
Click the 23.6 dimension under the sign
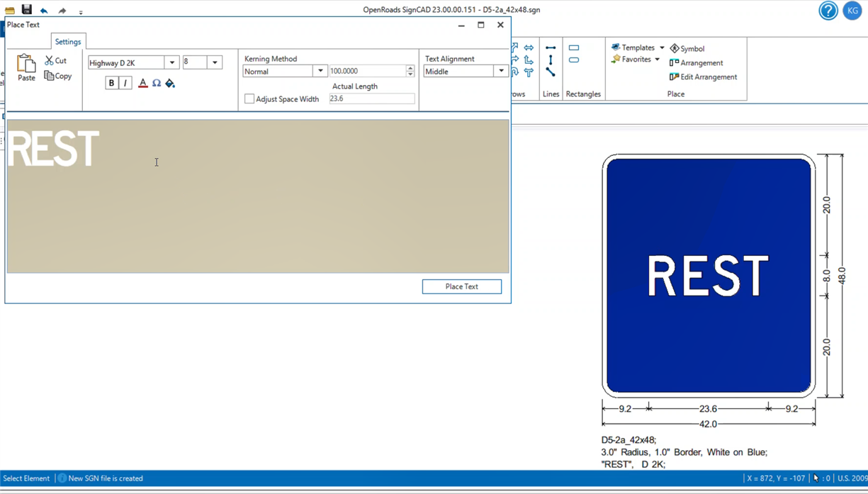pyautogui.click(x=708, y=408)
